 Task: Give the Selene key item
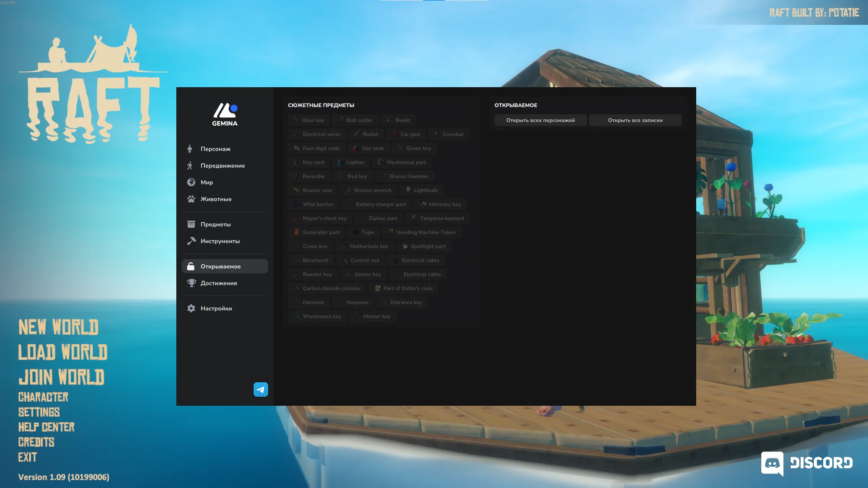pyautogui.click(x=363, y=274)
